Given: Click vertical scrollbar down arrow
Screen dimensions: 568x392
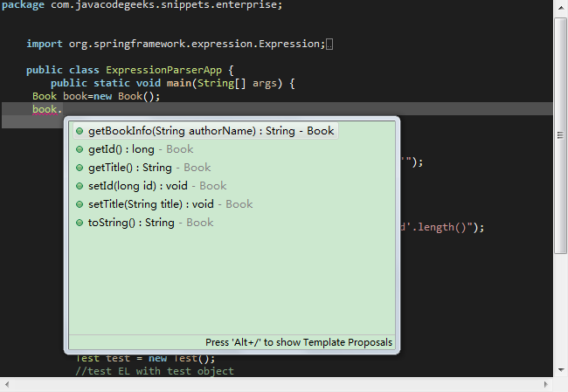Looking at the screenshot, I should click(x=561, y=370).
